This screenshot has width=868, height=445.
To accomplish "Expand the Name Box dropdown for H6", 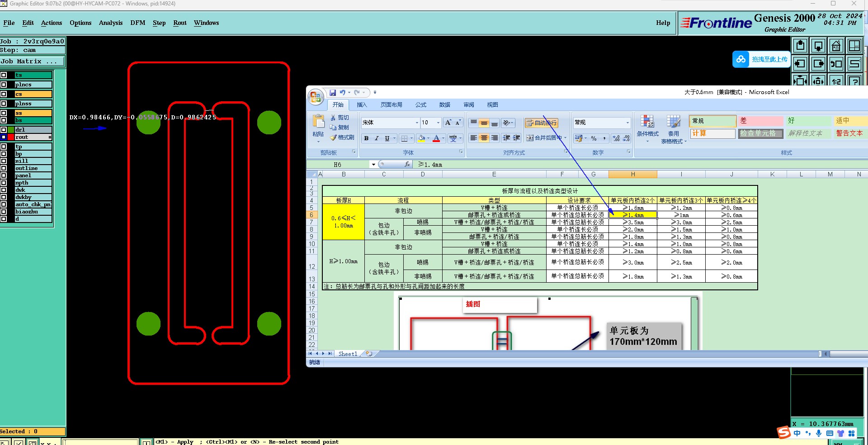I will click(373, 165).
